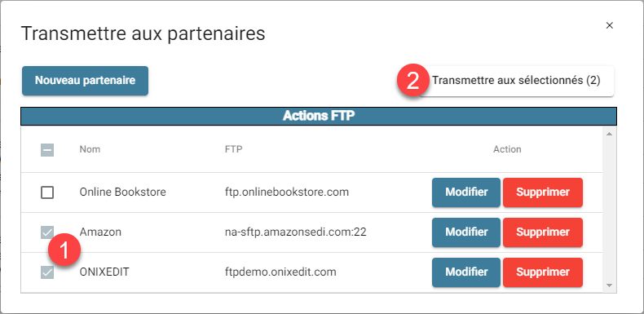Uncheck the Amazon checkbox
This screenshot has width=644, height=314.
[x=47, y=232]
